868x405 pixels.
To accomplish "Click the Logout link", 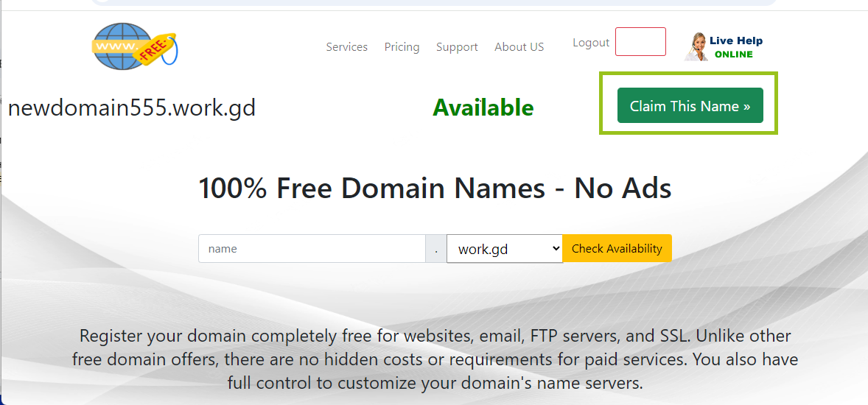I will [x=591, y=43].
